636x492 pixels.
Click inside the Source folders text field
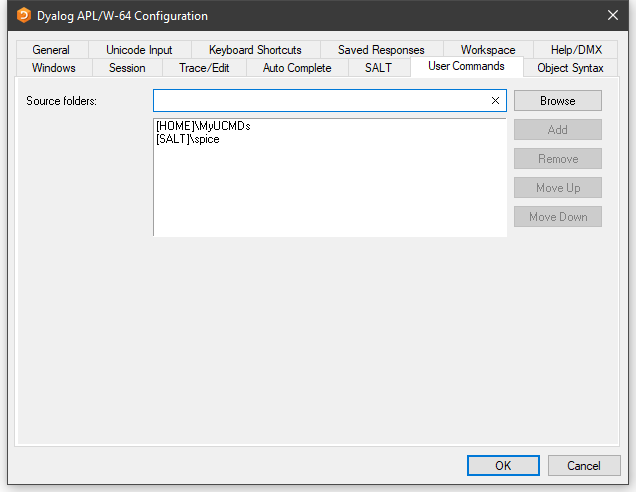(x=320, y=101)
